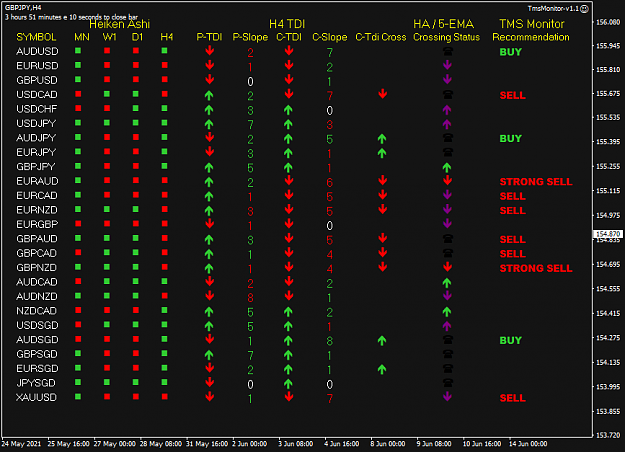Viewport: 625px width, 452px height.
Task: Click the AUDSGD BUY recommendation
Action: tap(511, 340)
